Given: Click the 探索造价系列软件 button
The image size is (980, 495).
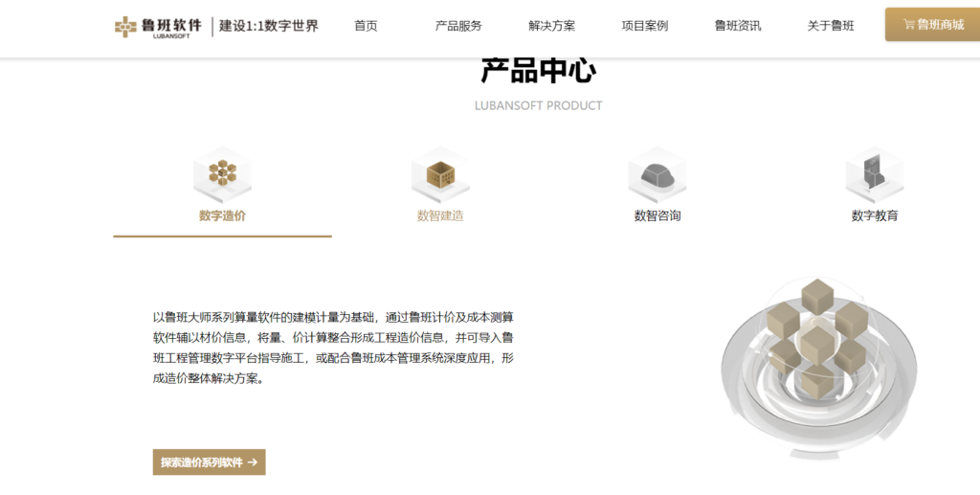Looking at the screenshot, I should click(209, 461).
